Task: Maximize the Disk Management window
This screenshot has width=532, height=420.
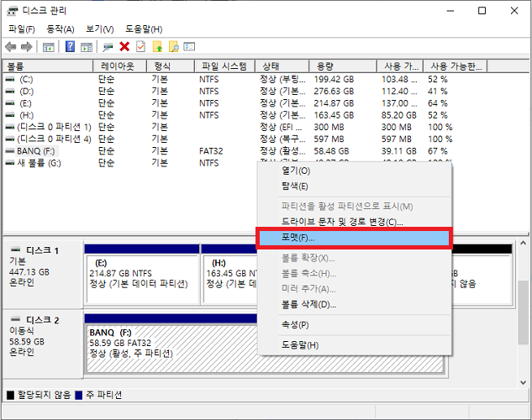Action: (482, 11)
